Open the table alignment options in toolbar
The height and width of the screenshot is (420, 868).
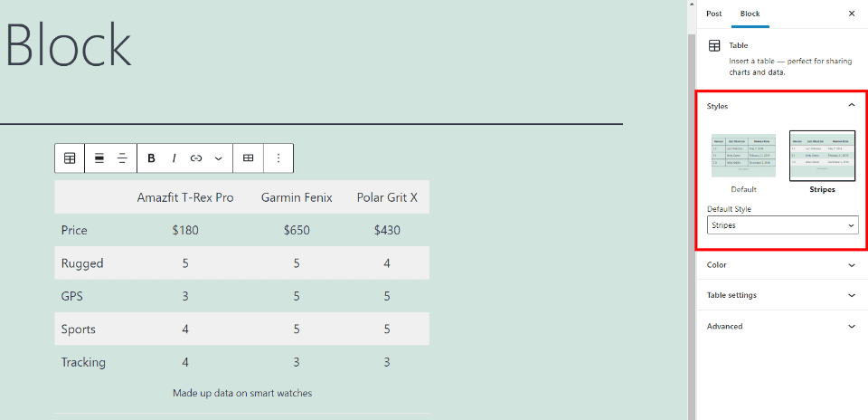(99, 158)
